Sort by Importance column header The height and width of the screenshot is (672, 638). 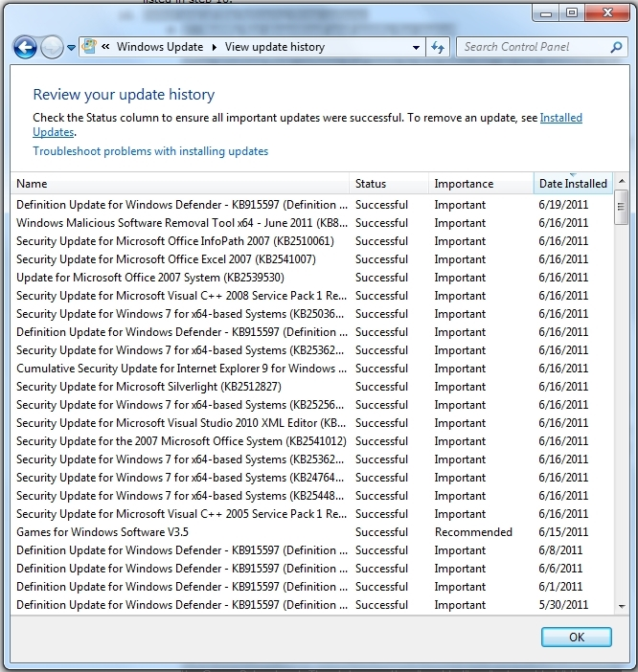(x=479, y=184)
